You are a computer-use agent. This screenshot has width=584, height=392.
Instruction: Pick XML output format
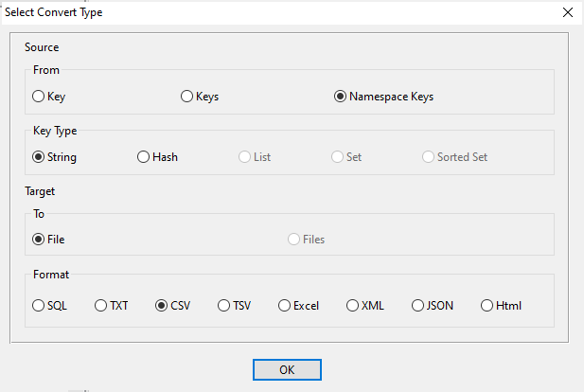pyautogui.click(x=353, y=305)
